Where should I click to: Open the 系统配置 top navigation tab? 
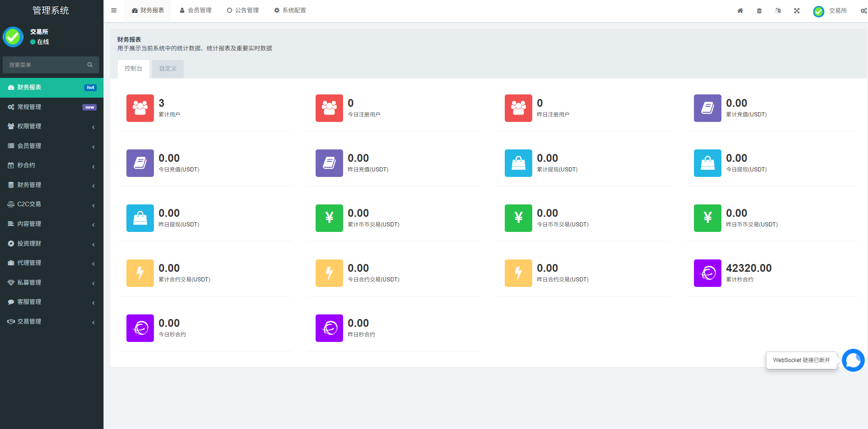click(290, 11)
